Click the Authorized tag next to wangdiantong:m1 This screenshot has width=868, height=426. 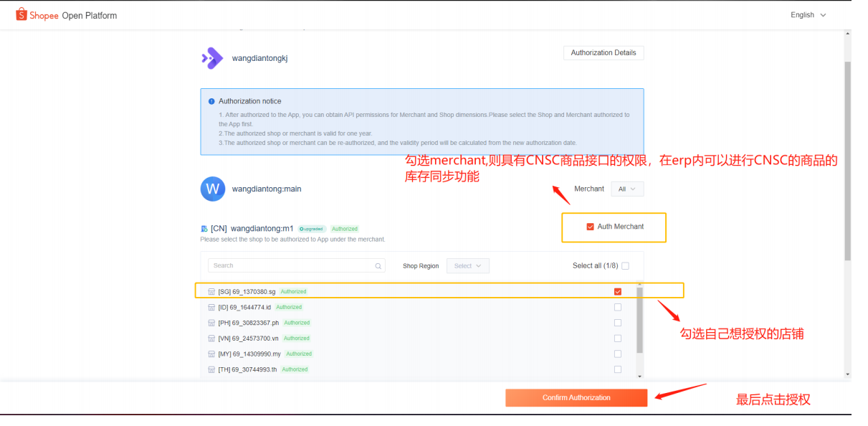pos(345,229)
